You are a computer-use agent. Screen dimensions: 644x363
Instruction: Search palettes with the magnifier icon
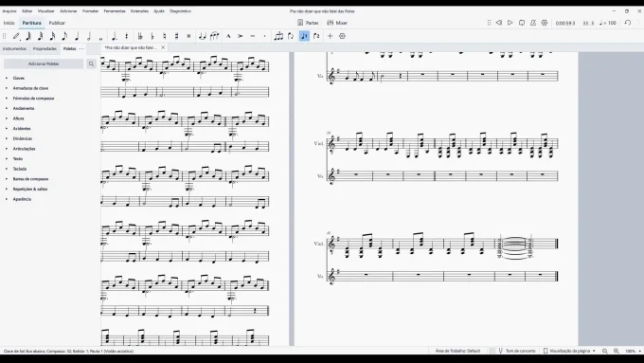(91, 64)
